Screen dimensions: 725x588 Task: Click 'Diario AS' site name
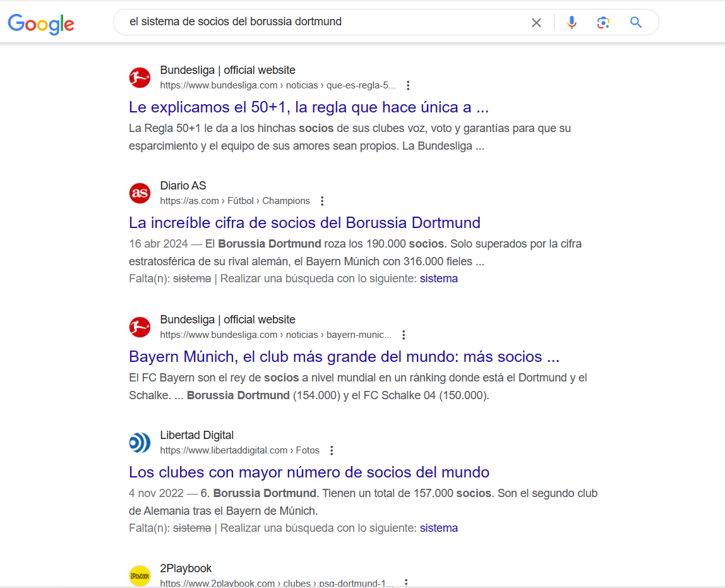(183, 186)
